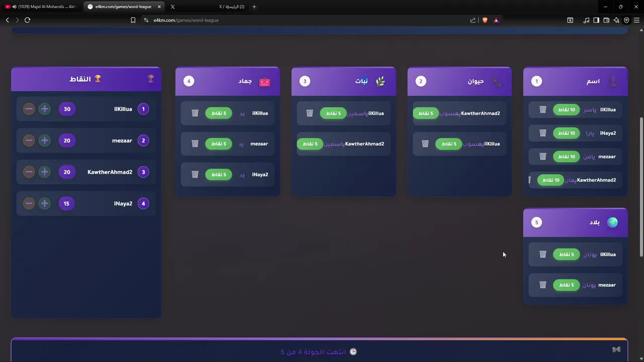Viewport: 644px width, 362px height.
Task: Delete iiKillua's answer in اسم column
Action: (543, 110)
